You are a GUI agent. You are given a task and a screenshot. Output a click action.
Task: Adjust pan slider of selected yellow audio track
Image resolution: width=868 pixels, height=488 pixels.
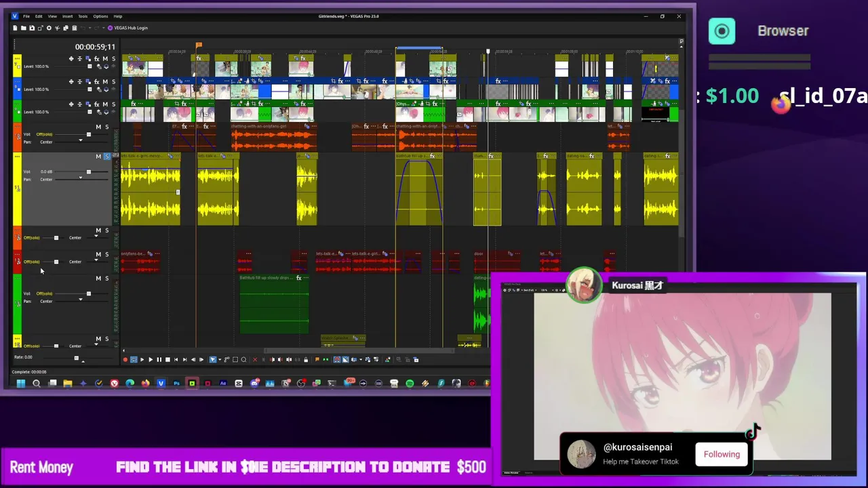(80, 179)
